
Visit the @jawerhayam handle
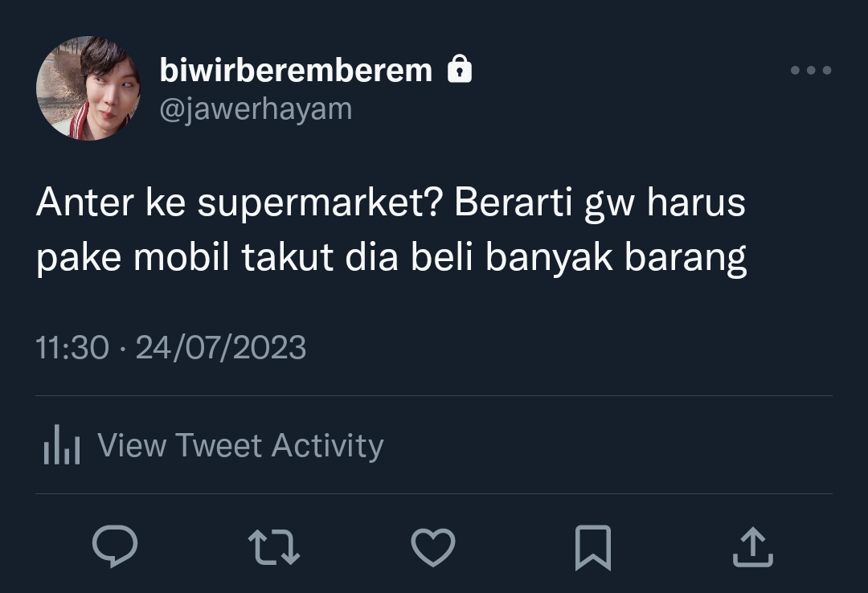coord(256,109)
